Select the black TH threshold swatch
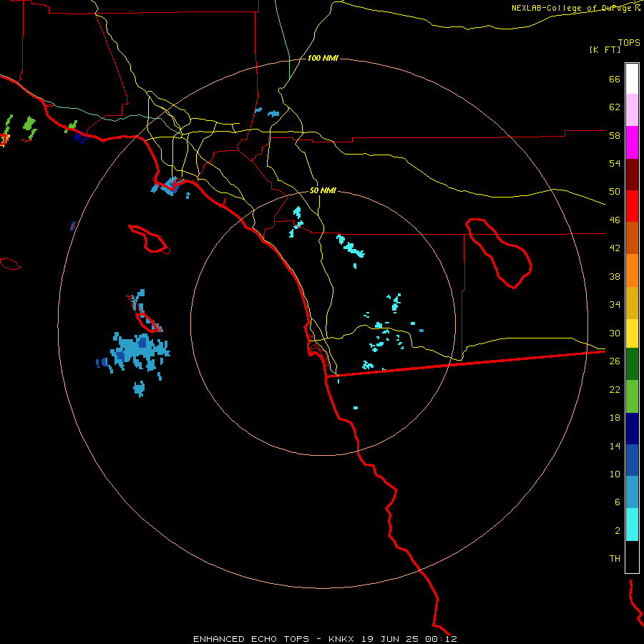The width and height of the screenshot is (644, 644). coord(632,557)
